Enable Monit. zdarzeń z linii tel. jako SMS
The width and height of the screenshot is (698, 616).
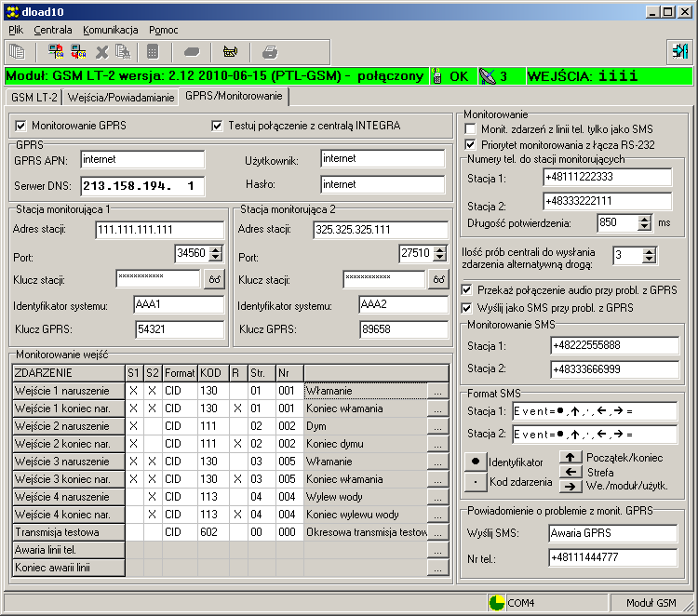click(x=470, y=129)
